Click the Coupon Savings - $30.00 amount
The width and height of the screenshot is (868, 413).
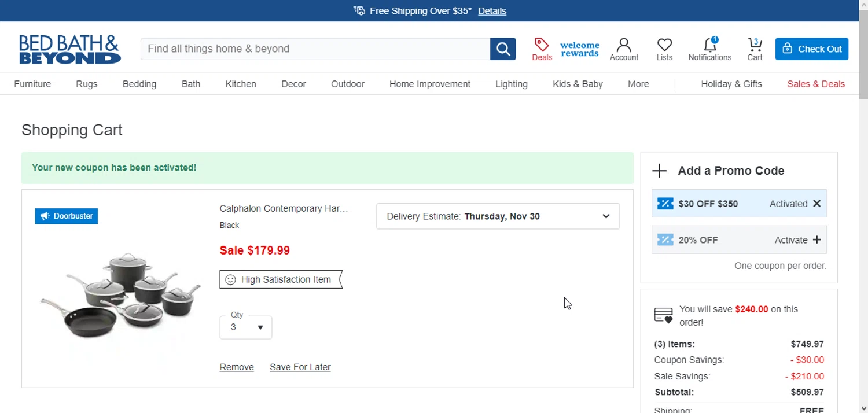(x=807, y=360)
